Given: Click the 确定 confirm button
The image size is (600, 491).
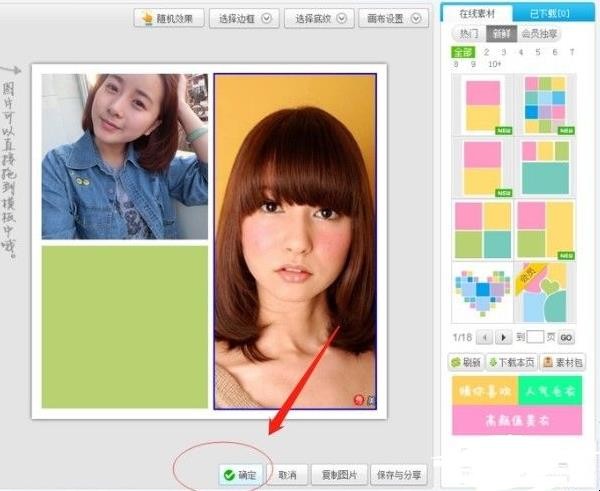Looking at the screenshot, I should [x=241, y=475].
